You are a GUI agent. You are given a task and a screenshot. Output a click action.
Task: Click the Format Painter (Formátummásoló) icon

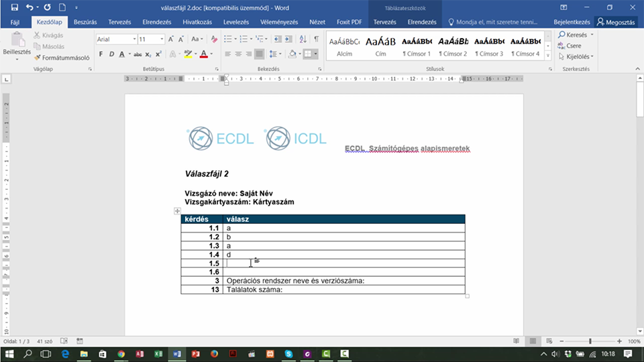(x=38, y=58)
